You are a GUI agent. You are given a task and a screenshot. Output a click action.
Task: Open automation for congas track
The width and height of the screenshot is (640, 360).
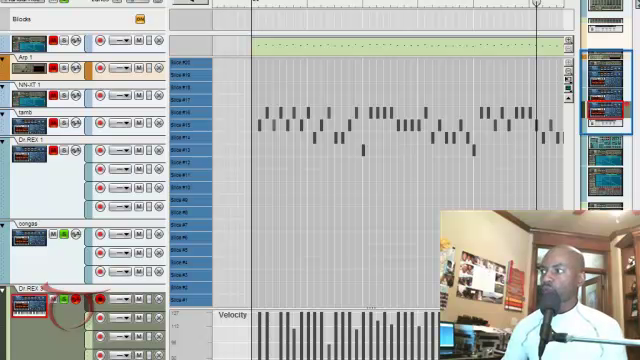click(x=76, y=234)
